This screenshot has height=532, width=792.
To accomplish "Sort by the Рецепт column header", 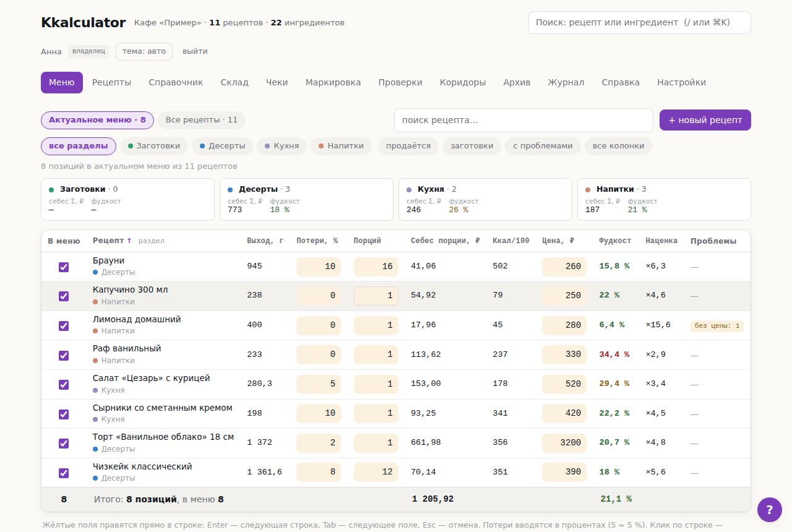I will 112,241.
